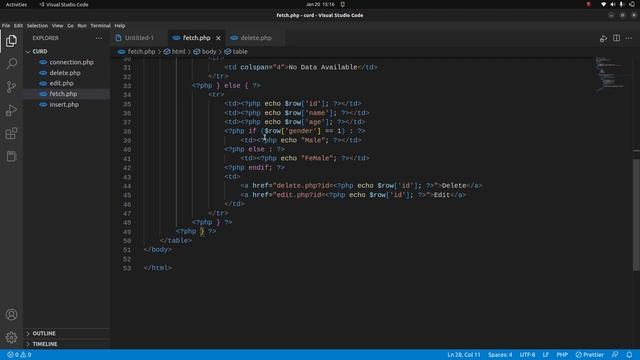Image resolution: width=640 pixels, height=360 pixels.
Task: Change indentation Spaces: 4
Action: click(x=500, y=355)
